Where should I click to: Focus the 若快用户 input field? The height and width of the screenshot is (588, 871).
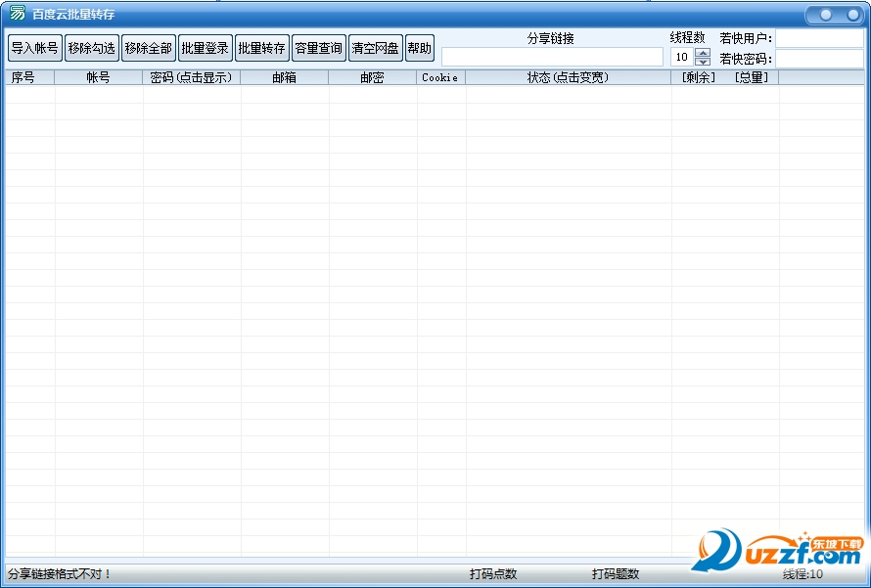[x=819, y=38]
